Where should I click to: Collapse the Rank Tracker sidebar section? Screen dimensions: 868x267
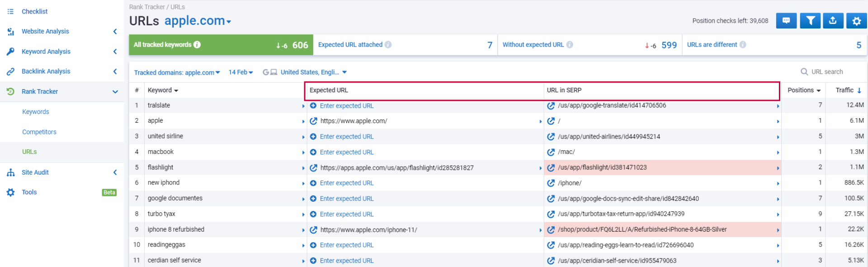[115, 91]
